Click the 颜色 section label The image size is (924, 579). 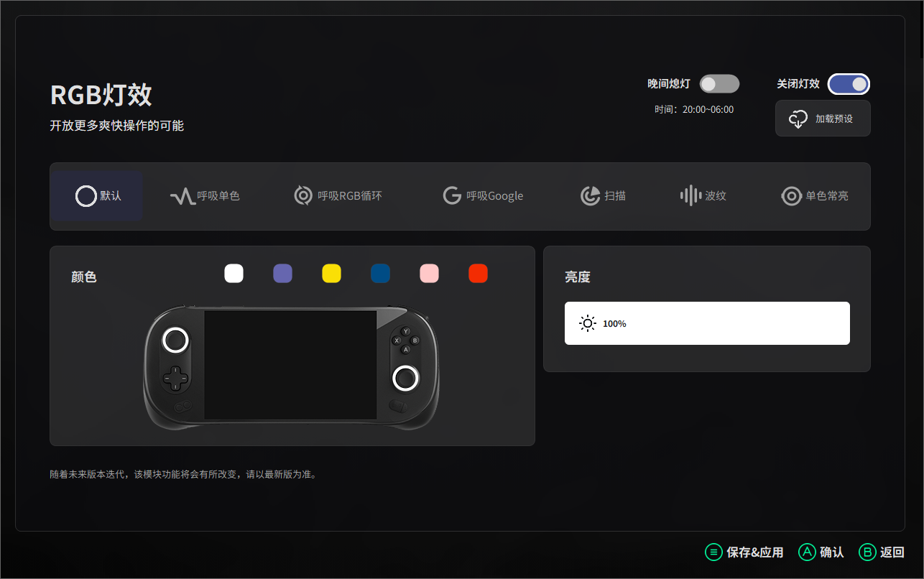(84, 277)
